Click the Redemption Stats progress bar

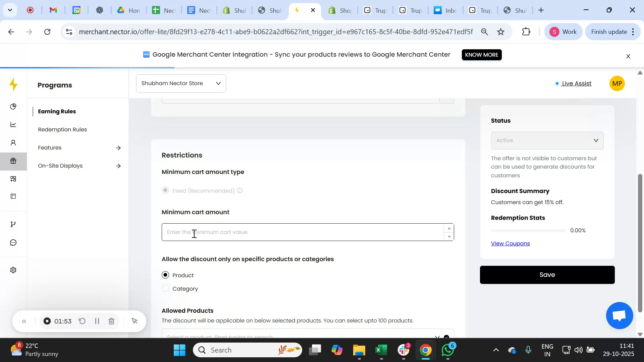click(528, 230)
